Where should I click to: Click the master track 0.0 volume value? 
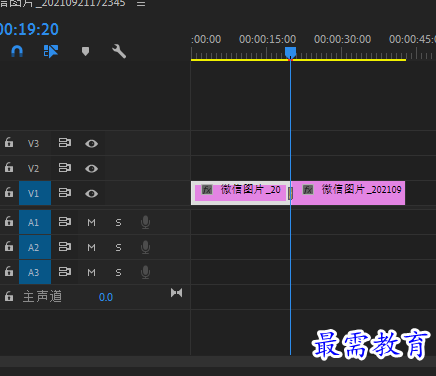(x=106, y=297)
